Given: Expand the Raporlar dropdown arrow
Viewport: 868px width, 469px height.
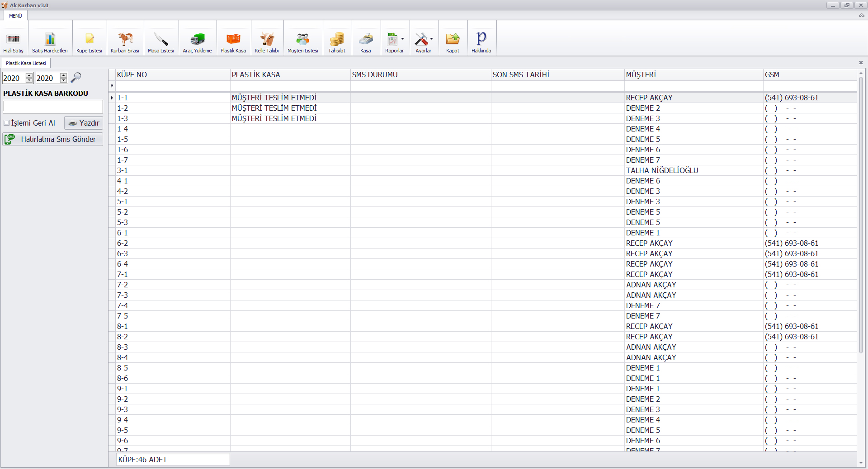Looking at the screenshot, I should (402, 39).
